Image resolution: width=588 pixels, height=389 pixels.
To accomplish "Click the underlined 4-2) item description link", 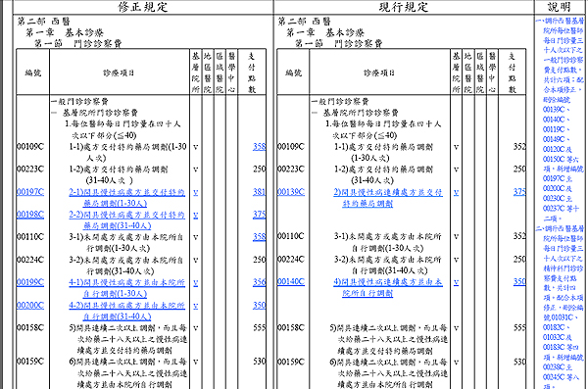I will click(x=126, y=311).
